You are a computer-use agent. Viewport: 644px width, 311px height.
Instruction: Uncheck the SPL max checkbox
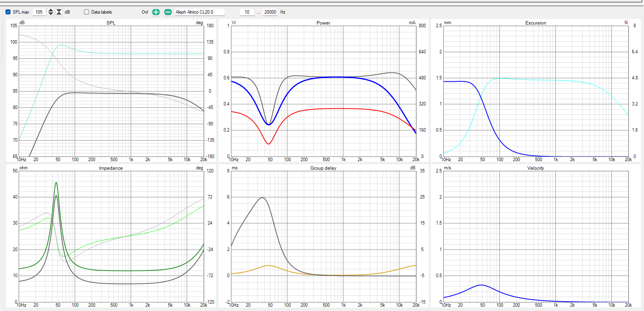[8, 12]
